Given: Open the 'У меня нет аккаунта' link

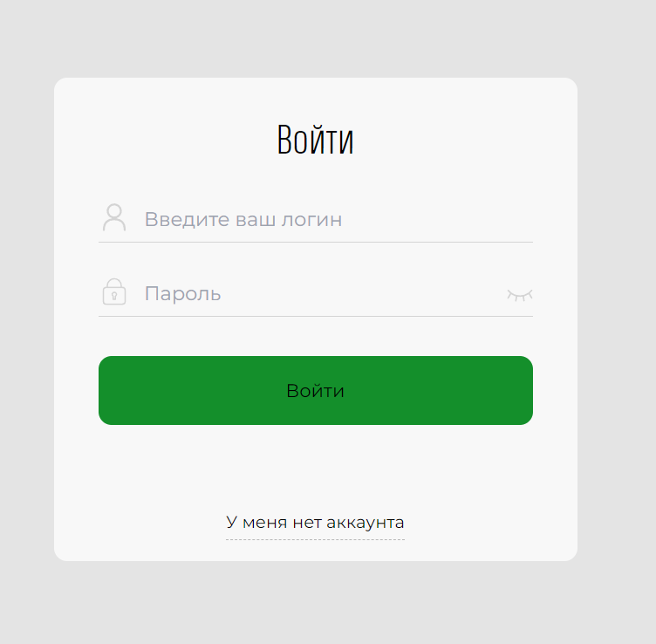Looking at the screenshot, I should (315, 523).
